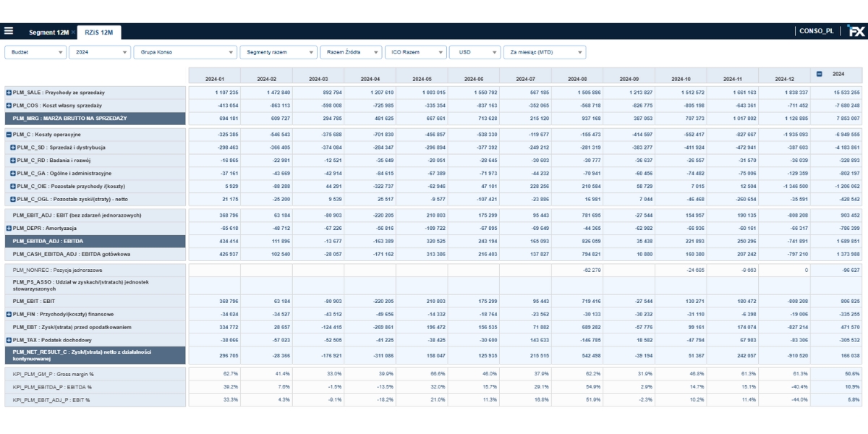Image resolution: width=868 pixels, height=434 pixels.
Task: Click yearly EBITDA total 1 689 851
Action: pos(837,241)
